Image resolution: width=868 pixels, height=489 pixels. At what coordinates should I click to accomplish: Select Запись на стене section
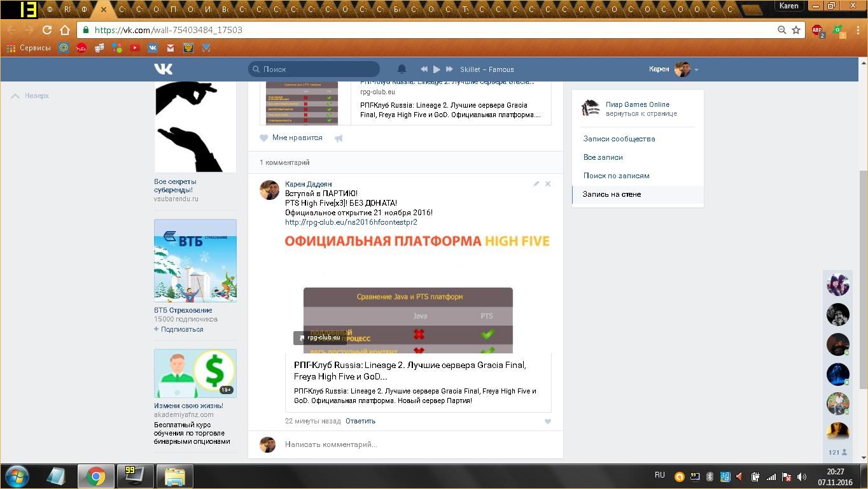[638, 194]
